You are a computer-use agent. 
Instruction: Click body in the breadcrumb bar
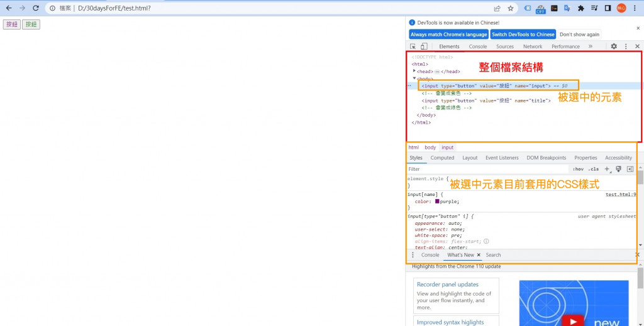coord(430,147)
